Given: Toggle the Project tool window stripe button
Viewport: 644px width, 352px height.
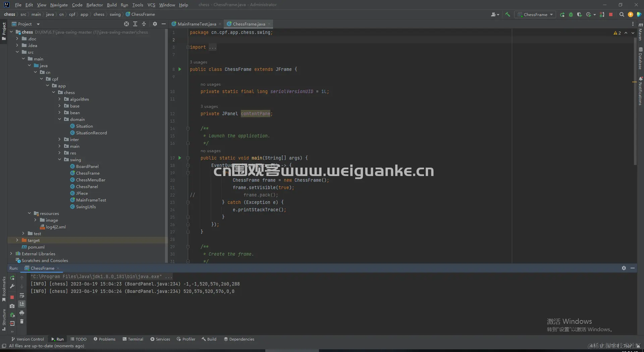Looking at the screenshot, I should [x=4, y=31].
